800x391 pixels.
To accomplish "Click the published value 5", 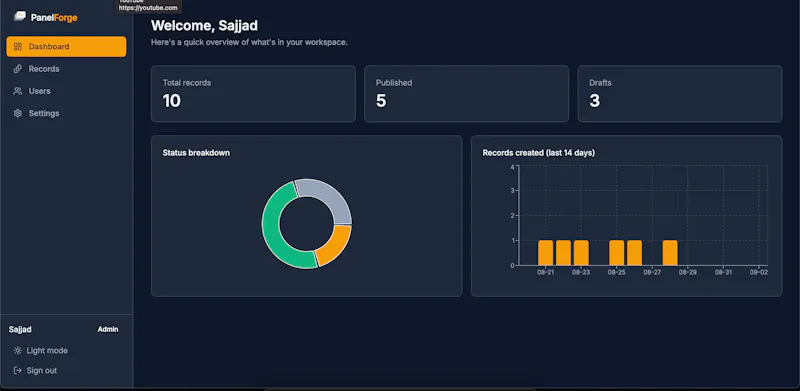I will (381, 101).
